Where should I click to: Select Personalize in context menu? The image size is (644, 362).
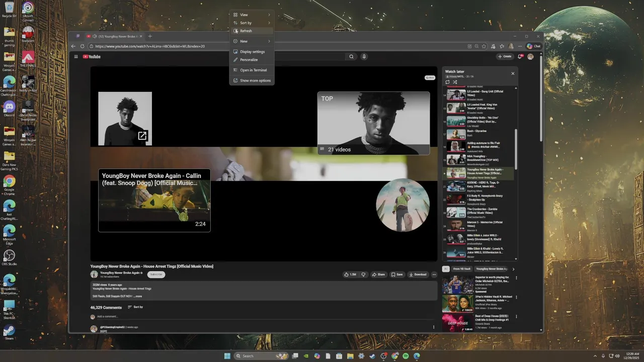coord(252,60)
